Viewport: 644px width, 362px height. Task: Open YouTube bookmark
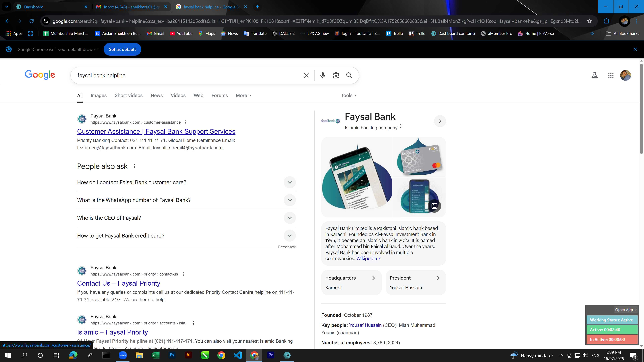click(x=181, y=34)
